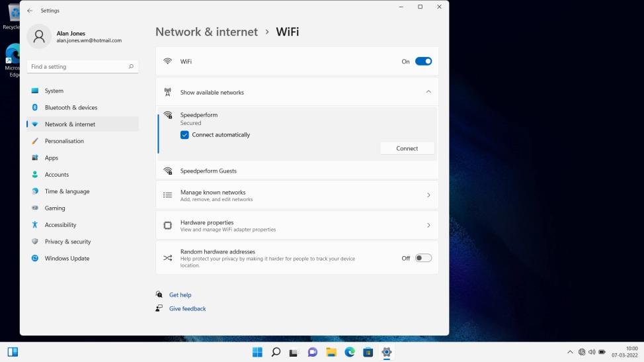The width and height of the screenshot is (644, 362).
Task: Click the back arrow in Settings header
Action: pos(30,11)
